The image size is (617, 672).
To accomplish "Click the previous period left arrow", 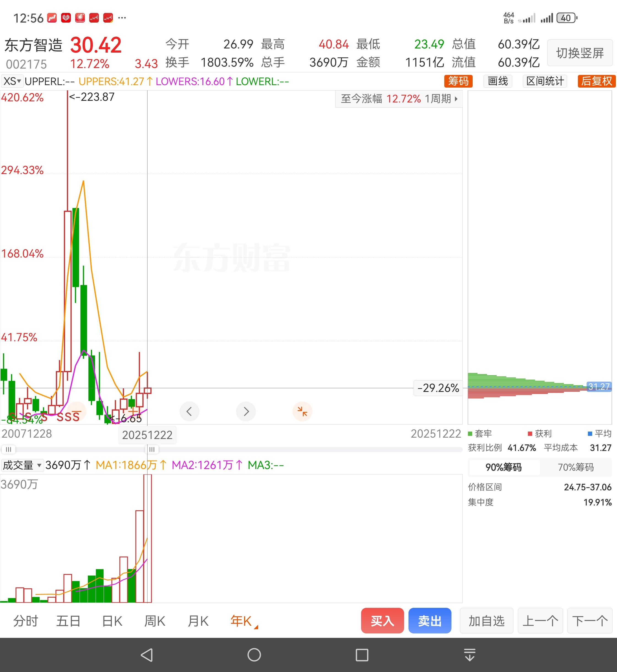I will click(x=189, y=411).
